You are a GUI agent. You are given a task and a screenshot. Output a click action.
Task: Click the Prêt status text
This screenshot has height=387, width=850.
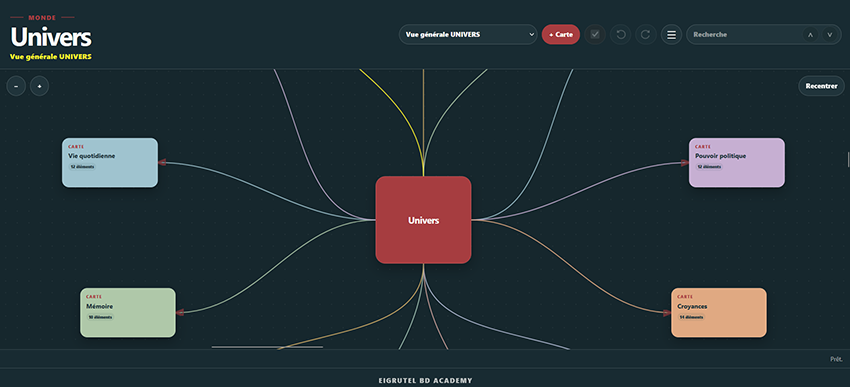pos(836,359)
